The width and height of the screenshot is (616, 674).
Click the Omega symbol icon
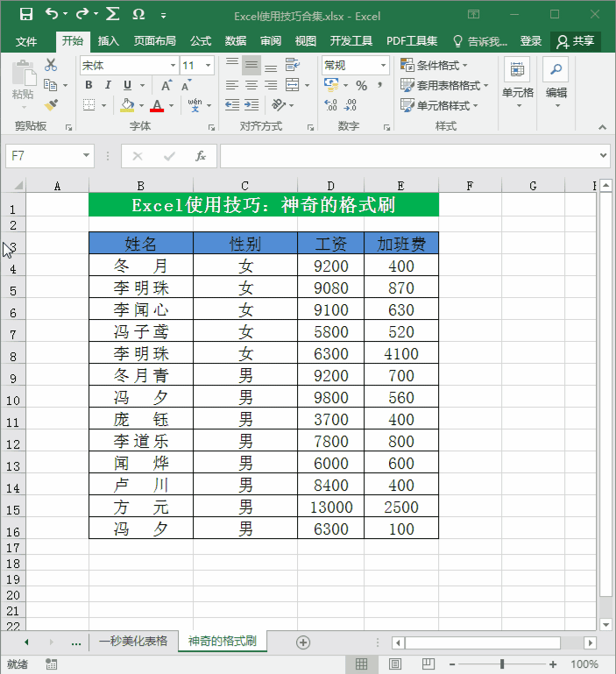[x=138, y=14]
